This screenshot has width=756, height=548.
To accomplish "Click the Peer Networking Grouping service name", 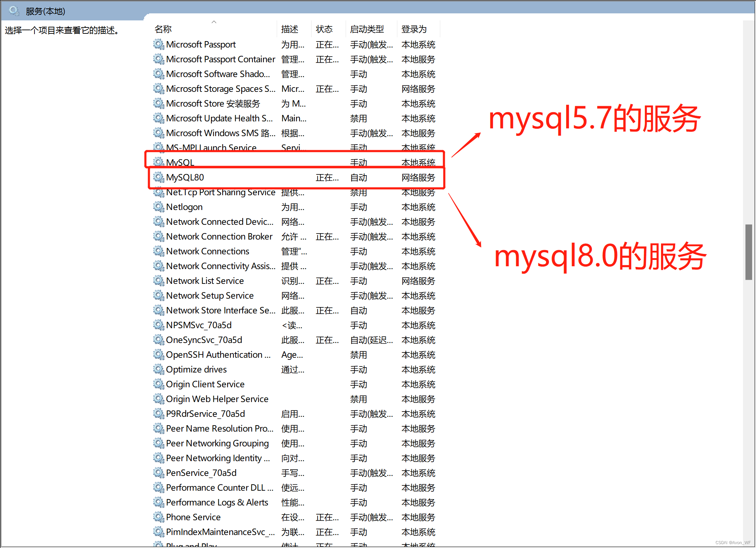I will pyautogui.click(x=217, y=443).
